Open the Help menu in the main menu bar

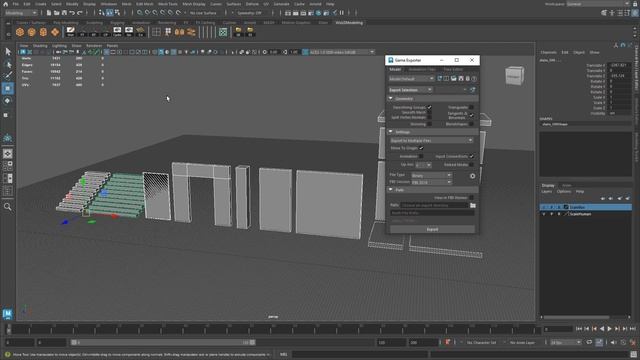pyautogui.click(x=330, y=4)
